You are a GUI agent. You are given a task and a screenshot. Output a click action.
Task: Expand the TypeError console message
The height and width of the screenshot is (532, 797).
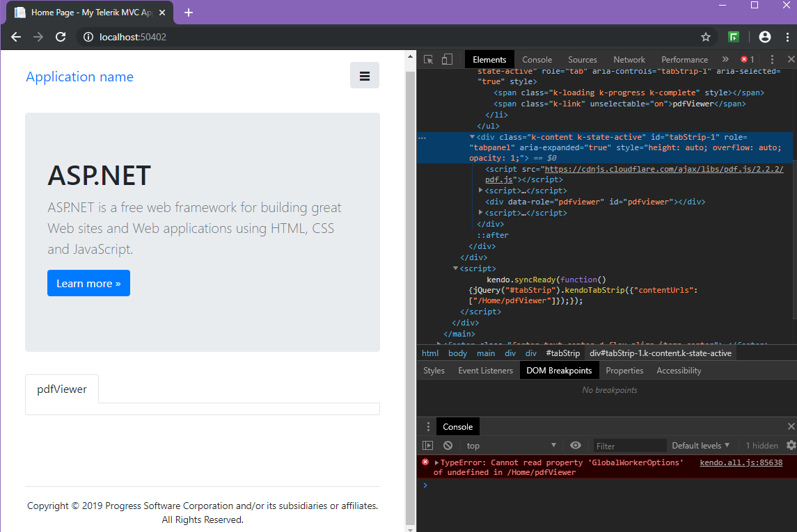[x=436, y=462]
